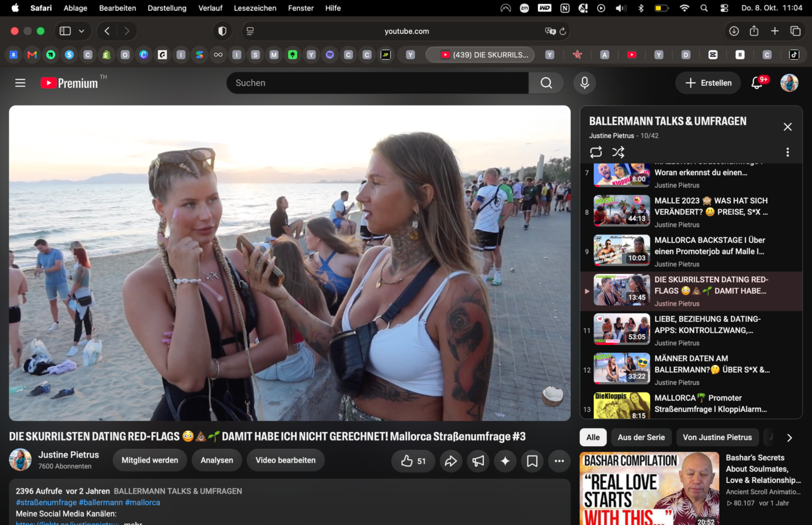The image size is (812, 525).
Task: Open MALLORCA BACKSTAGE playlist item
Action: pos(692,251)
